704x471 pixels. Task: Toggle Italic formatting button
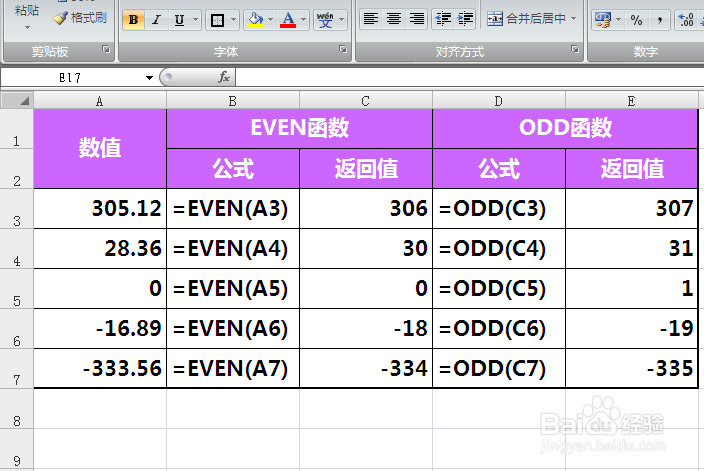click(156, 20)
